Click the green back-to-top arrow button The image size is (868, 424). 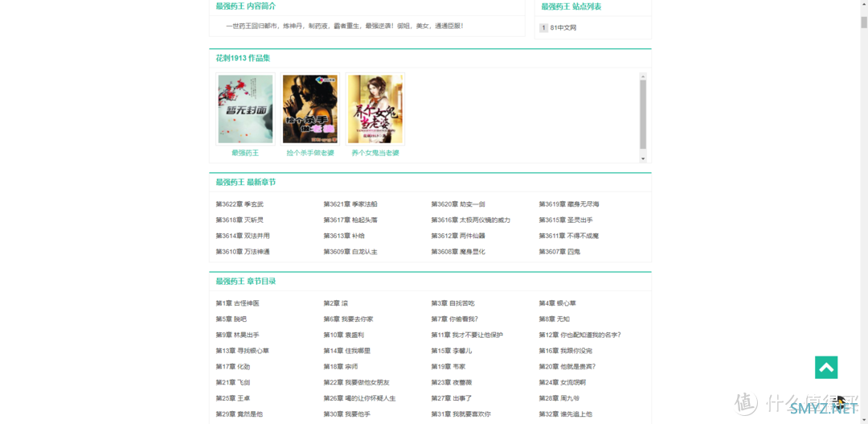(826, 368)
